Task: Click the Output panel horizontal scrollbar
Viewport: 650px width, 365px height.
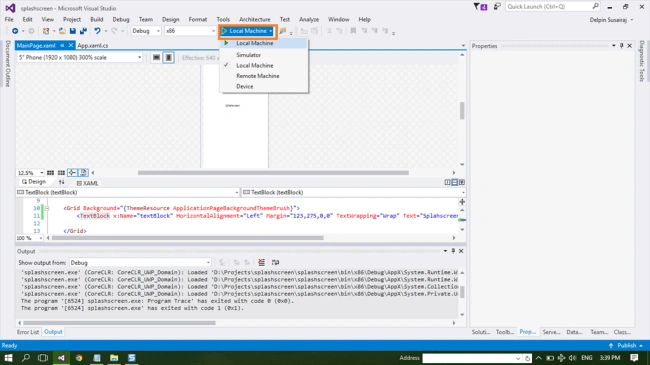Action: click(x=119, y=323)
